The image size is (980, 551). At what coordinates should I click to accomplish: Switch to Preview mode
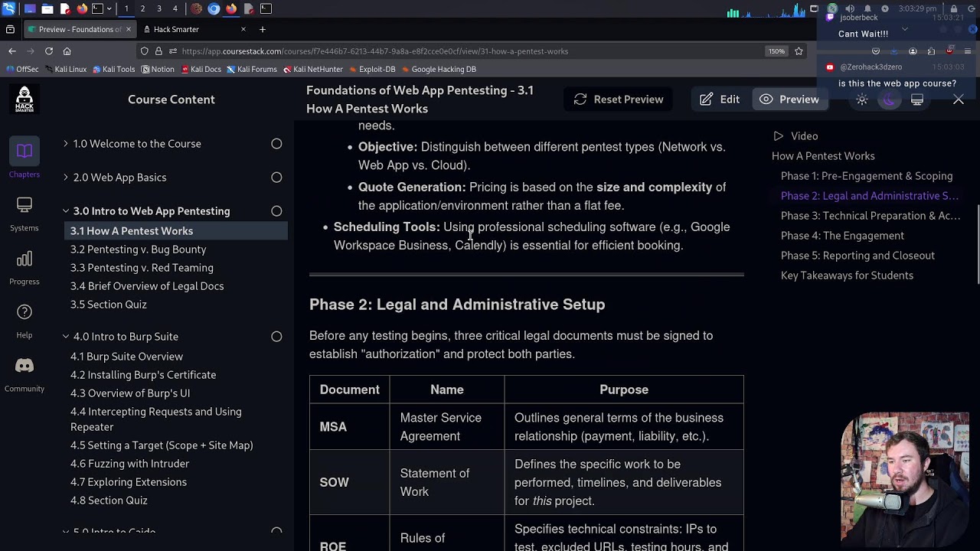pyautogui.click(x=789, y=99)
